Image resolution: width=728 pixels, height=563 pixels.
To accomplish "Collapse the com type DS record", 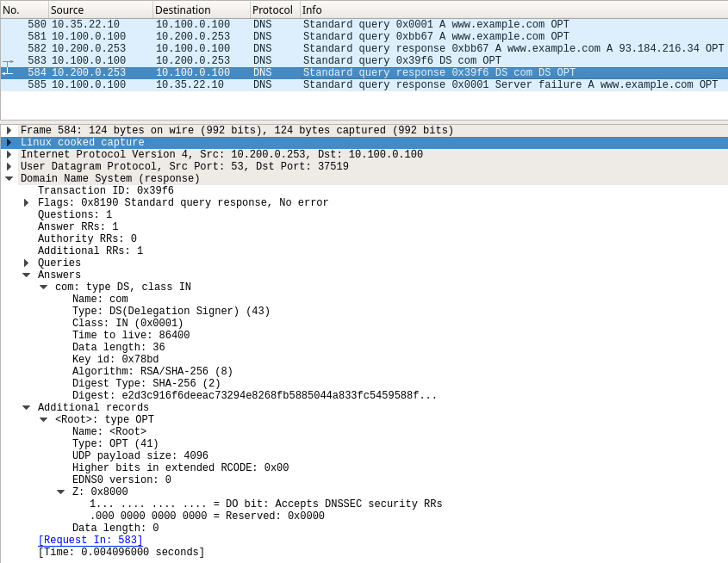I will [43, 288].
